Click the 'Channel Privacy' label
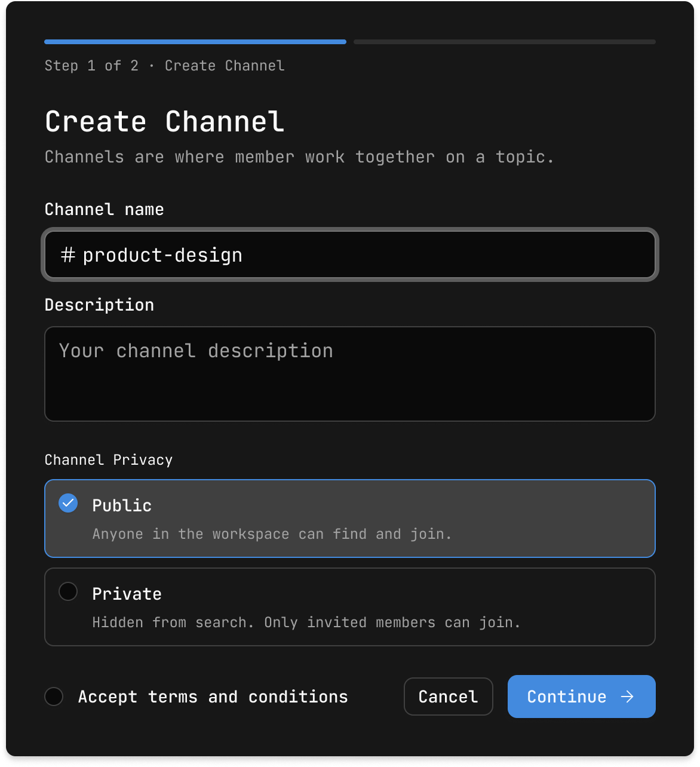 point(109,460)
